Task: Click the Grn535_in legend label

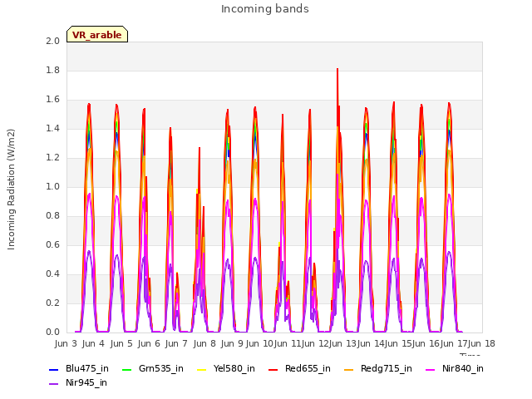Action: click(161, 369)
